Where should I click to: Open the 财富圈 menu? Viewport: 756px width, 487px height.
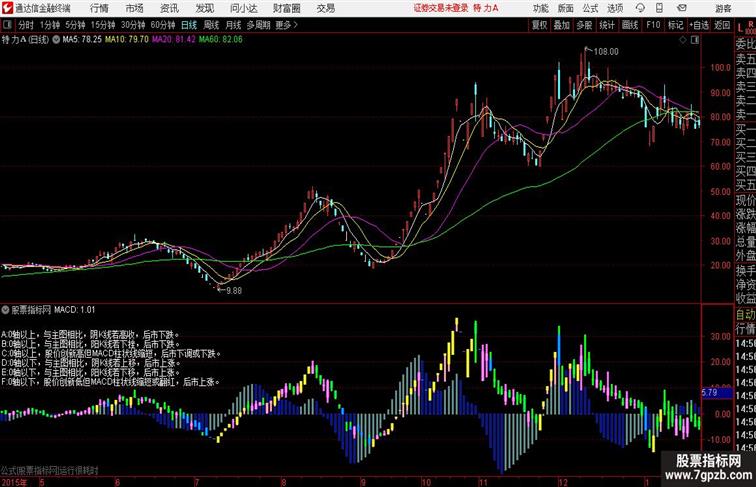(x=286, y=8)
